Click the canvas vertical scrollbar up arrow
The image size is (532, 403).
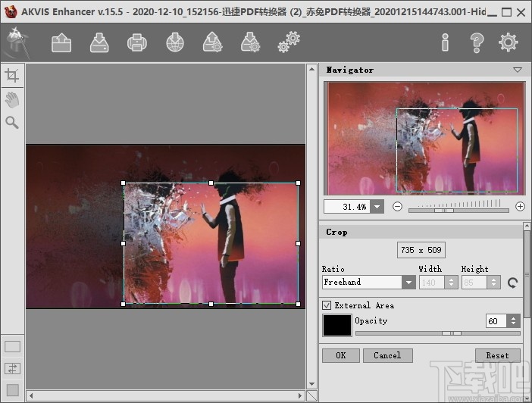coord(311,69)
